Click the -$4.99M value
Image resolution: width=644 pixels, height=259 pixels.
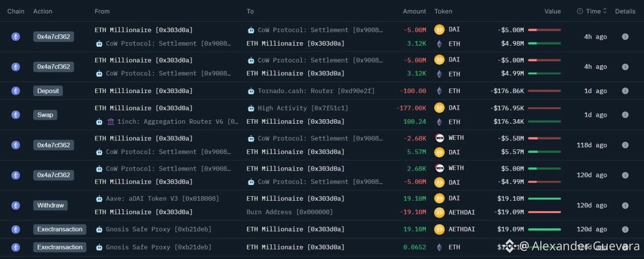[511, 182]
